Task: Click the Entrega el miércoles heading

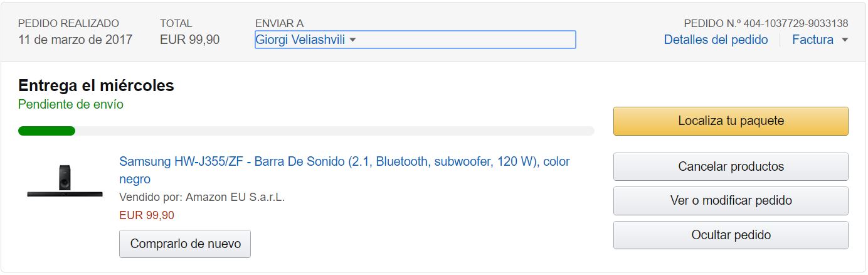Action: (x=96, y=86)
